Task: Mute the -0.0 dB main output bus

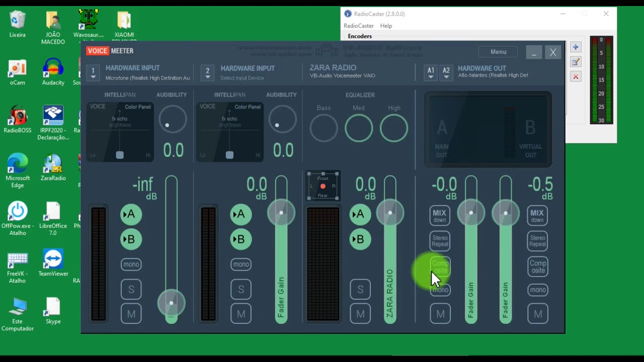Action: [440, 314]
